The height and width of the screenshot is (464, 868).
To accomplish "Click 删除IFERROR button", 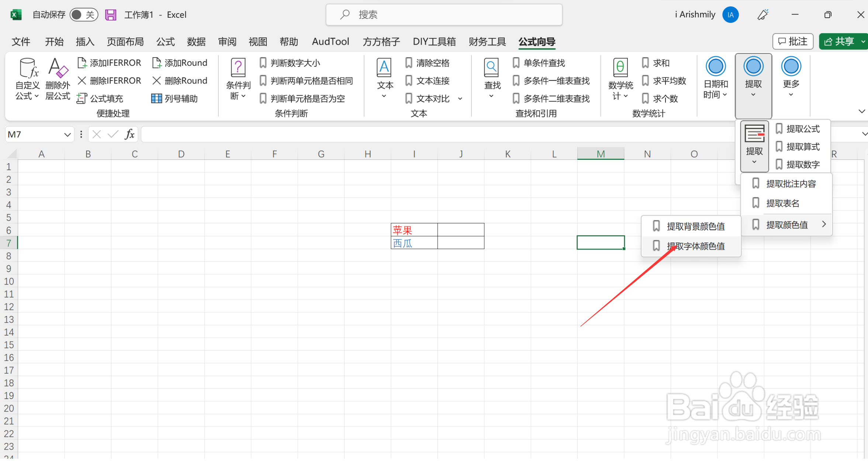I will point(109,80).
